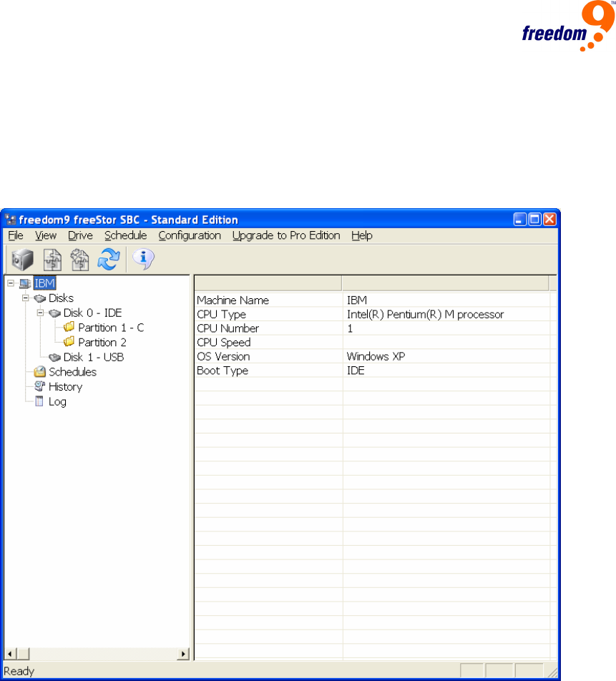
Task: Open the Drive menu
Action: click(80, 235)
